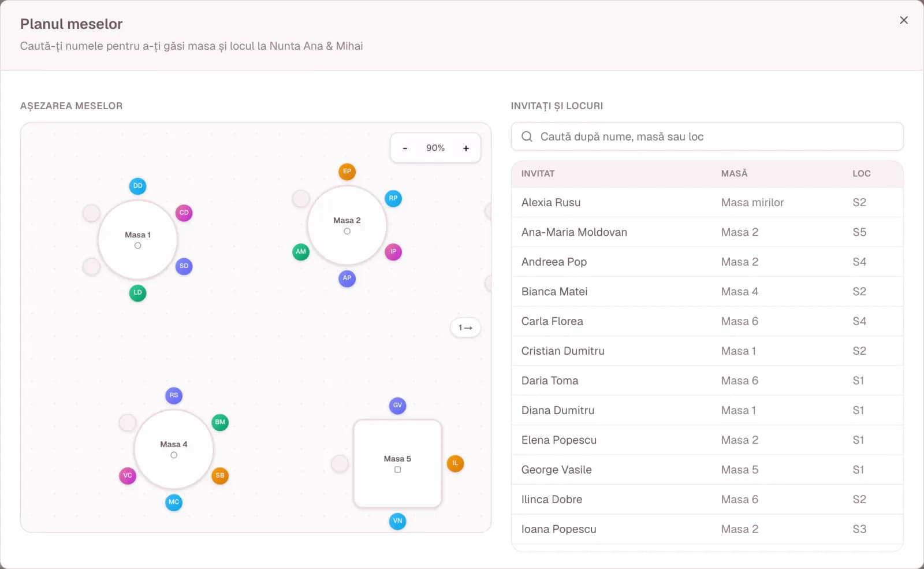Click the GV seat badge at Masa 5
Viewport: 924px width, 569px height.
point(397,406)
